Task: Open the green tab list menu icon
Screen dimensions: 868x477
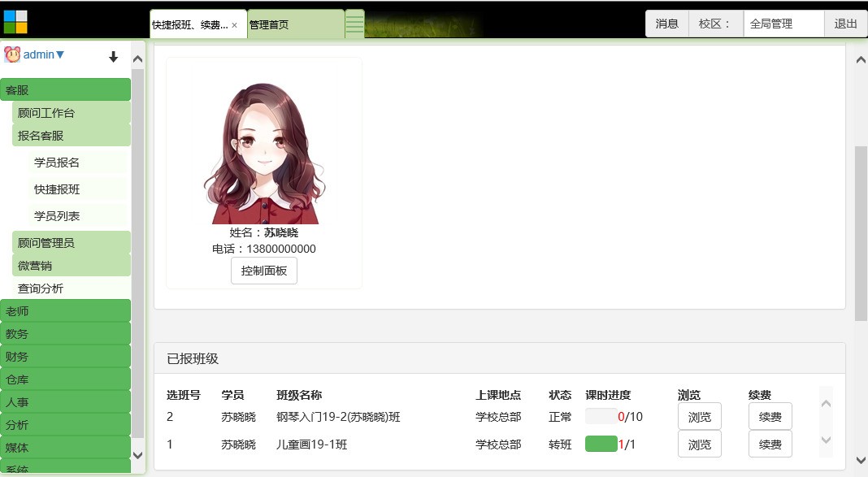Action: point(354,24)
